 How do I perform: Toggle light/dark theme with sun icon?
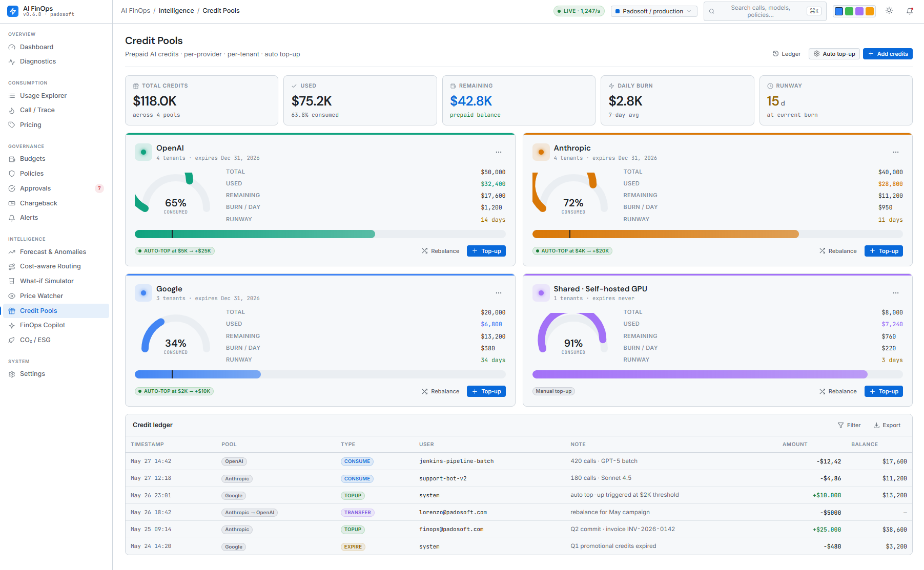889,11
